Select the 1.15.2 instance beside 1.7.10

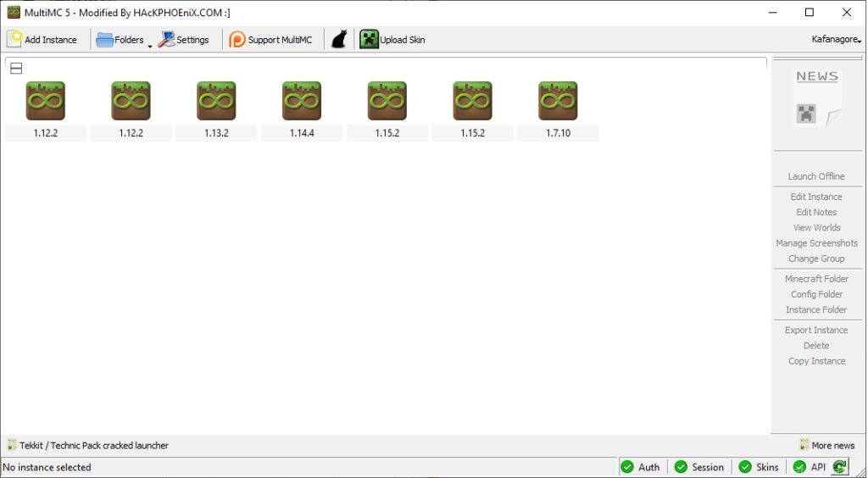(x=472, y=109)
